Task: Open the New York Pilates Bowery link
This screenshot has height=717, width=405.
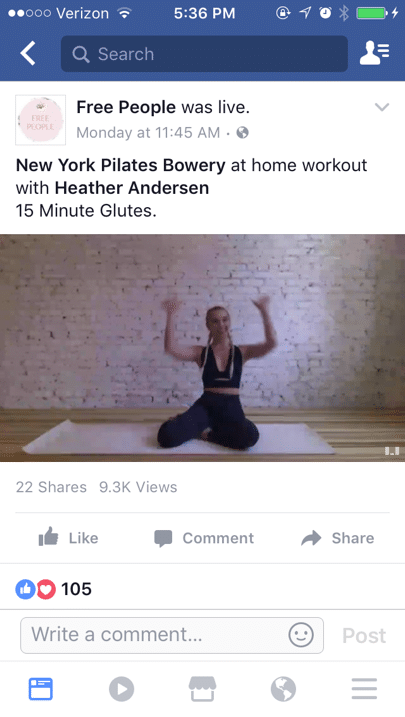Action: [121, 165]
